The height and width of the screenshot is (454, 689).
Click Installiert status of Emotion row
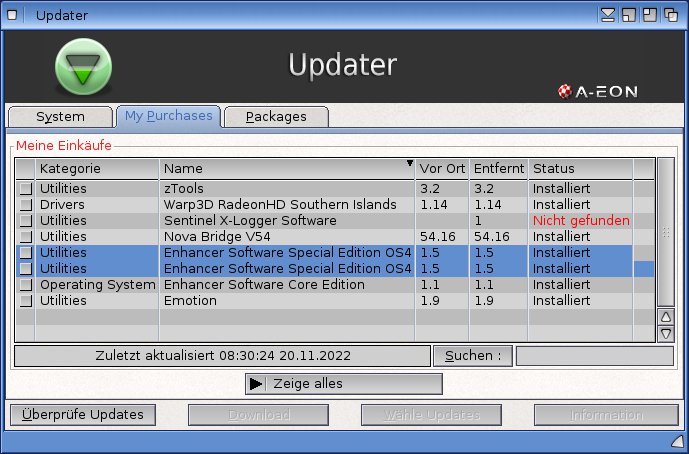click(x=561, y=301)
